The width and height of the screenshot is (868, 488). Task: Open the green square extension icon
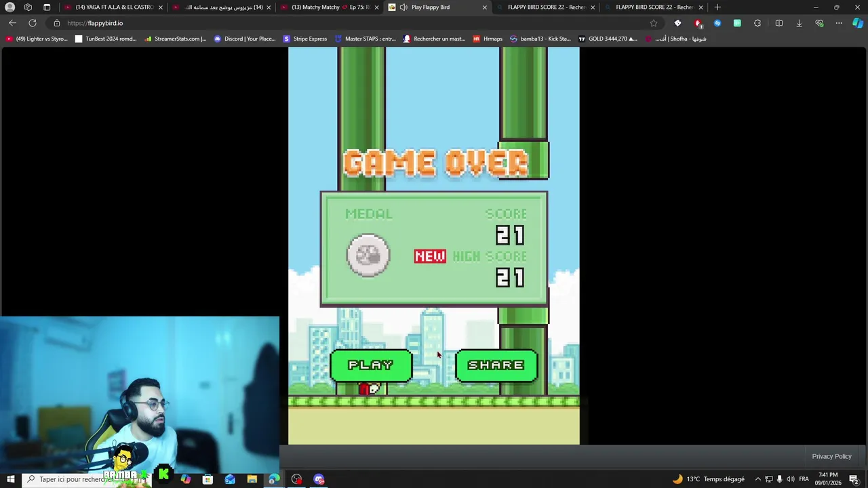click(737, 23)
